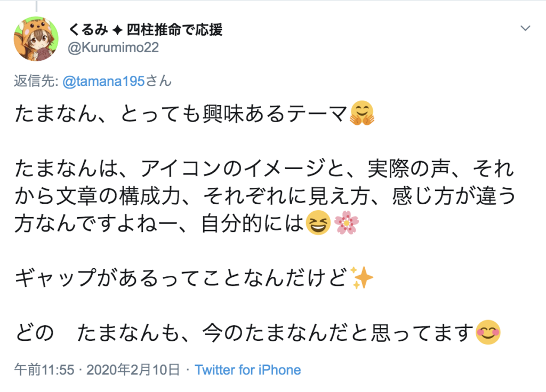
Task: Open the squirrel-hood girl profile avatar
Action: (36, 39)
